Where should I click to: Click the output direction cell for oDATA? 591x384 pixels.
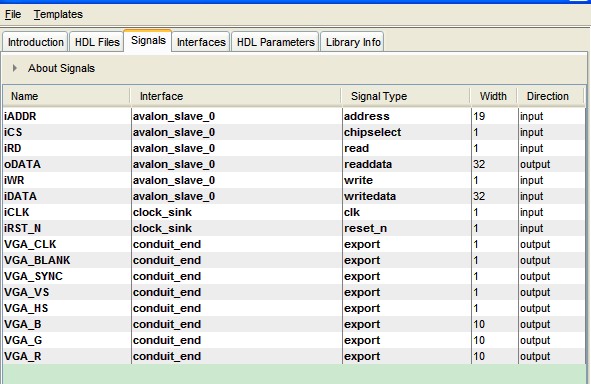(552, 164)
